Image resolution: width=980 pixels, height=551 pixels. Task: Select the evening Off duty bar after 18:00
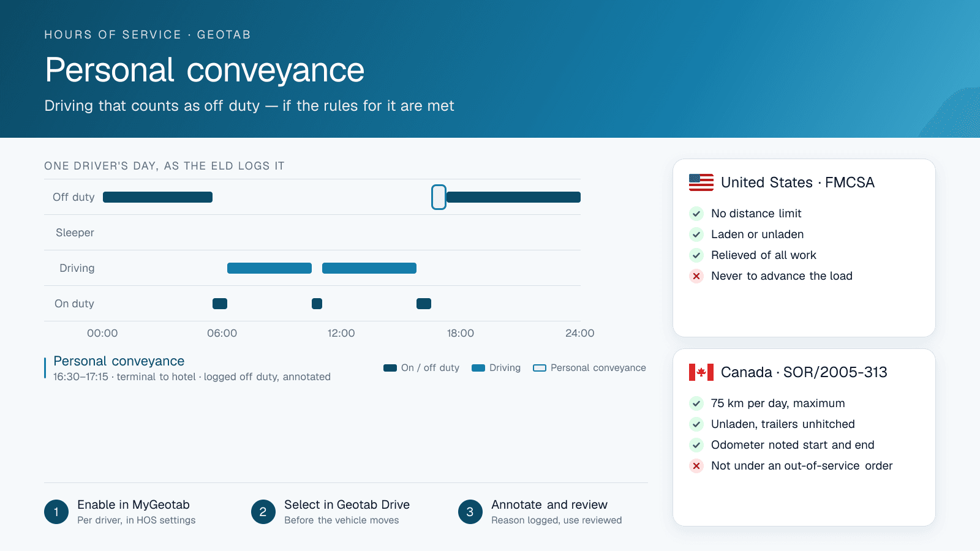tap(513, 197)
